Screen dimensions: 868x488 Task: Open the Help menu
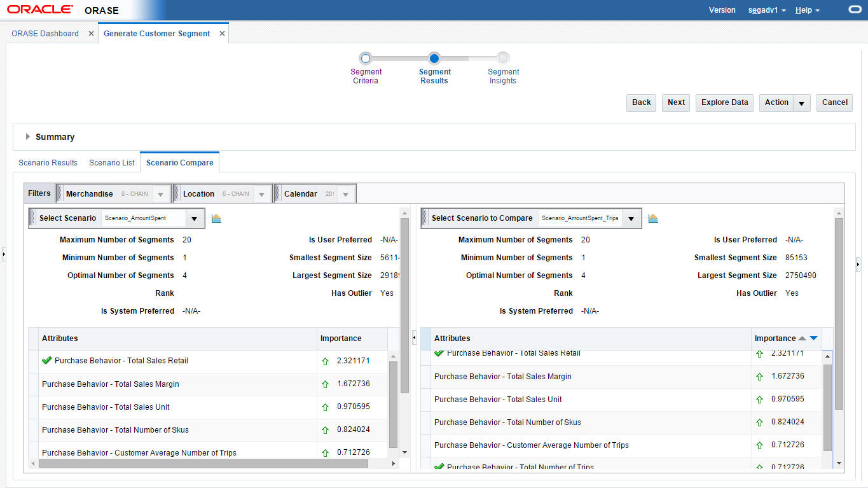coord(808,10)
